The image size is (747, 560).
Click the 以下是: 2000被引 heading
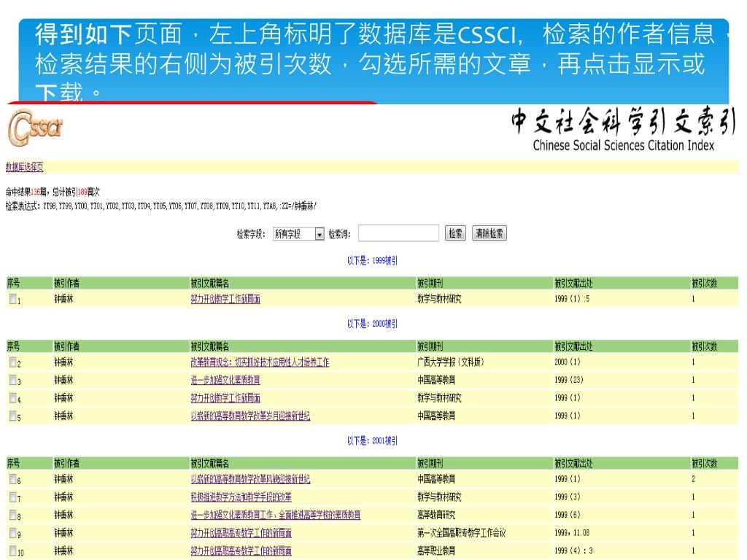click(x=372, y=324)
